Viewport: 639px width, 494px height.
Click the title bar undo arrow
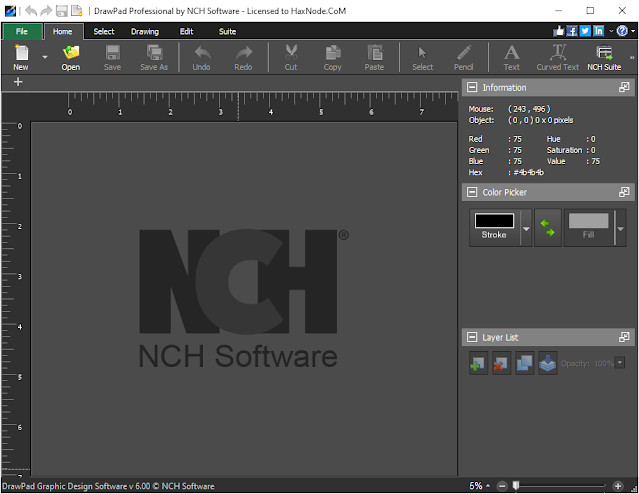click(x=31, y=11)
